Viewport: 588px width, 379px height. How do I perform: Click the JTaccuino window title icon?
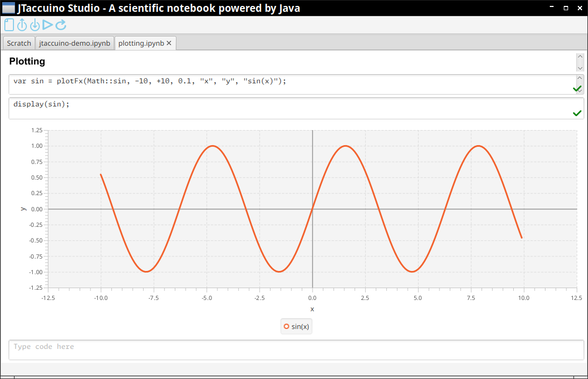click(x=9, y=8)
